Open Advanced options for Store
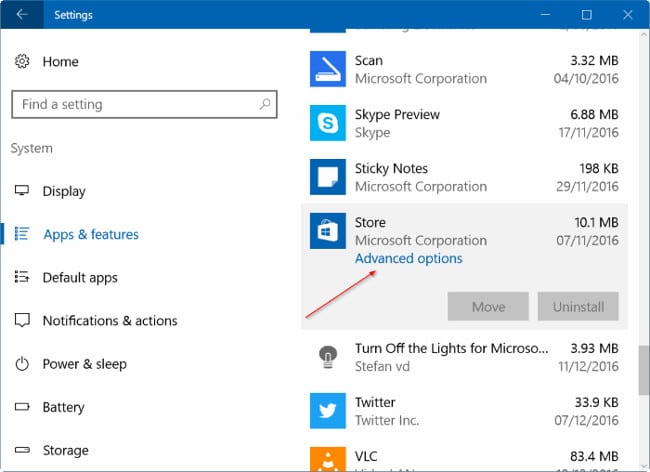 409,259
